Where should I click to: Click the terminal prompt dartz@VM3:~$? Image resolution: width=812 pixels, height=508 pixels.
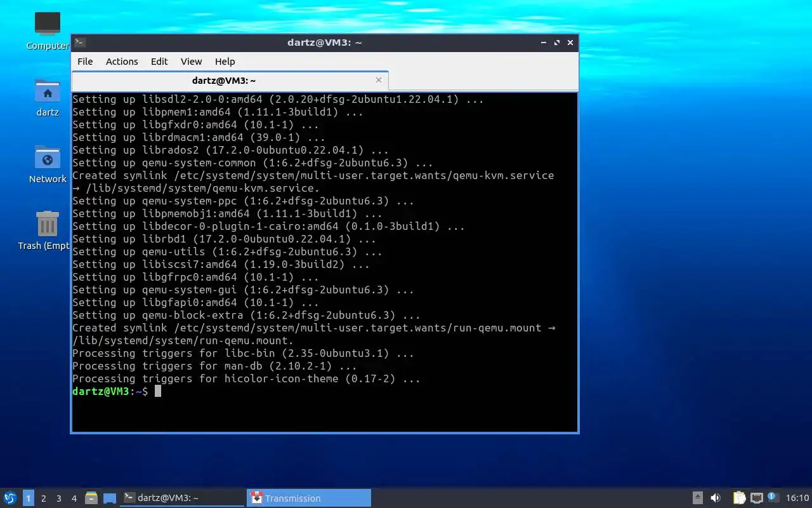click(x=110, y=391)
